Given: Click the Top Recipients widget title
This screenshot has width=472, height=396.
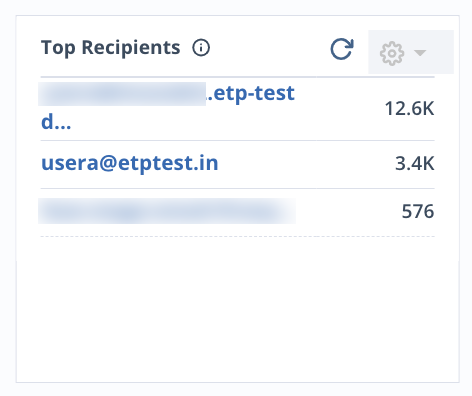Looking at the screenshot, I should click(x=111, y=48).
